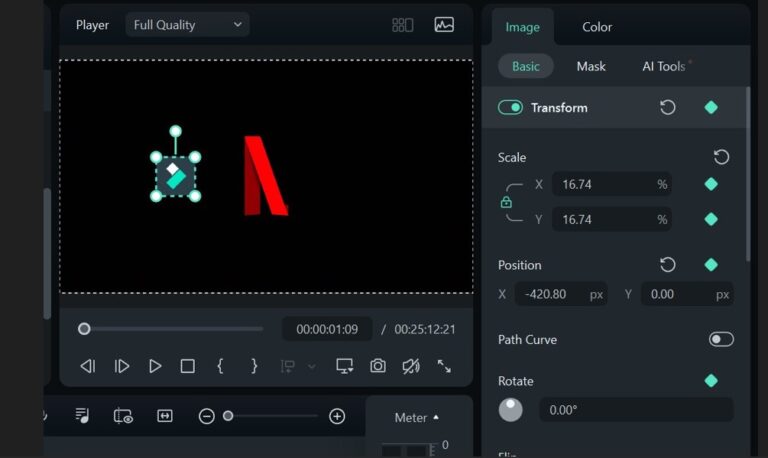Enter fullscreen preview mode
The width and height of the screenshot is (768, 458).
[444, 366]
